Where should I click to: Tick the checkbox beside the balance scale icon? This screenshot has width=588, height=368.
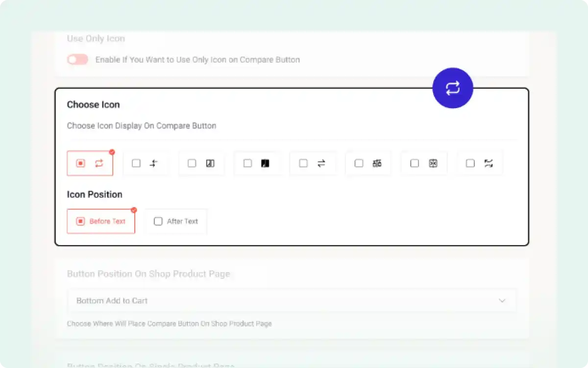point(359,163)
